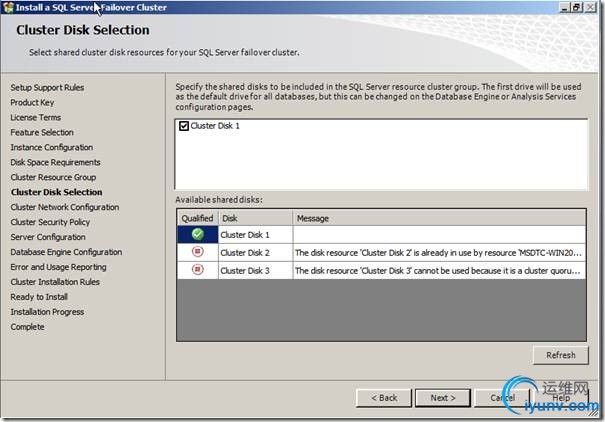Sort by the Disk column header
This screenshot has height=422, width=605.
(255, 218)
